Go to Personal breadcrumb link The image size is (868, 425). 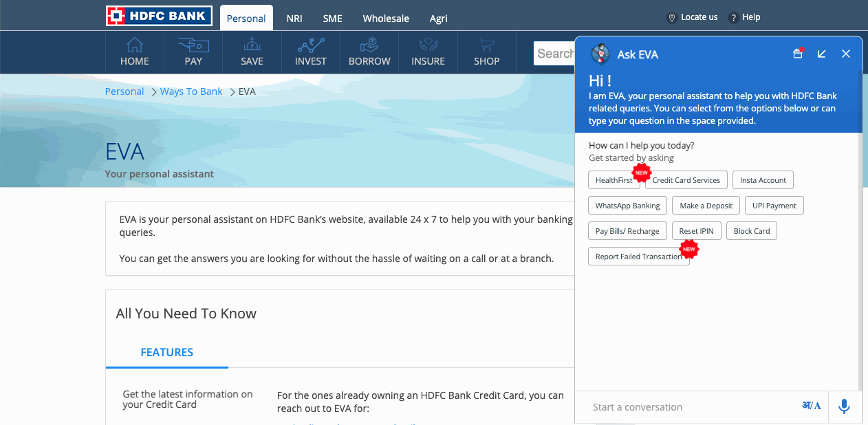124,91
